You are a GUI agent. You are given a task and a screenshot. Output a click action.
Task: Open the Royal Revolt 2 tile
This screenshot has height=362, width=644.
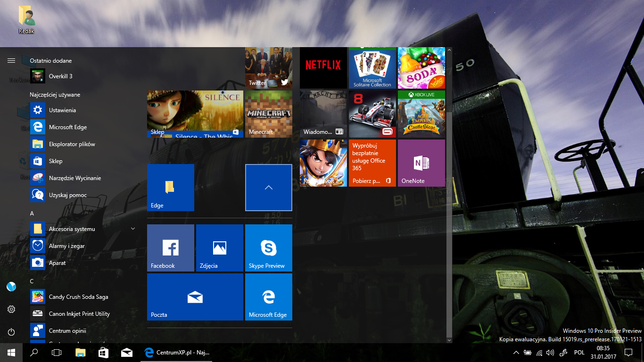click(323, 163)
